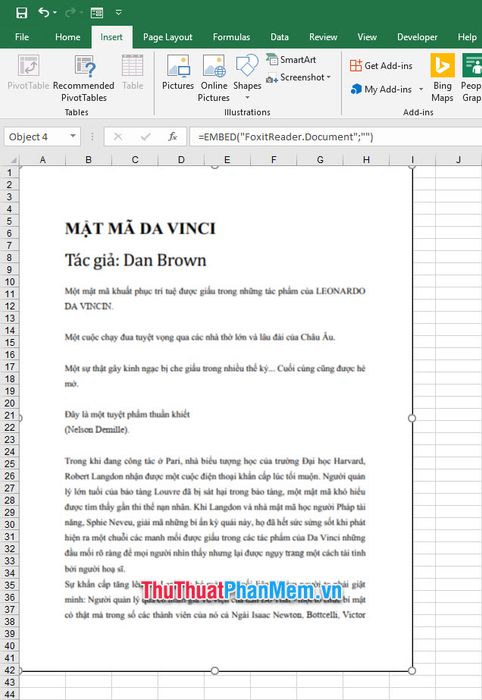
Task: Click the Save icon in the quick access toolbar
Action: click(21, 12)
